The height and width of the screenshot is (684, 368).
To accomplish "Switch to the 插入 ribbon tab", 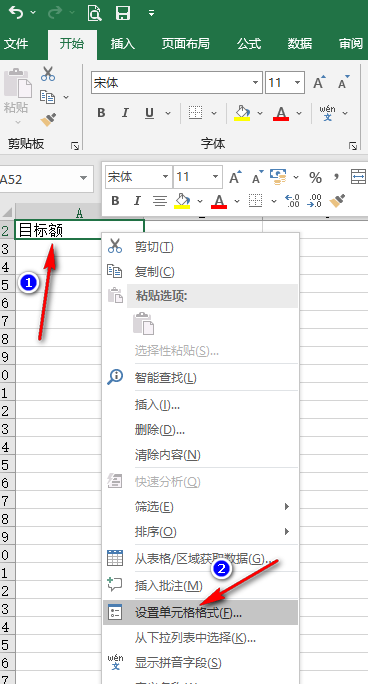I will (x=123, y=44).
